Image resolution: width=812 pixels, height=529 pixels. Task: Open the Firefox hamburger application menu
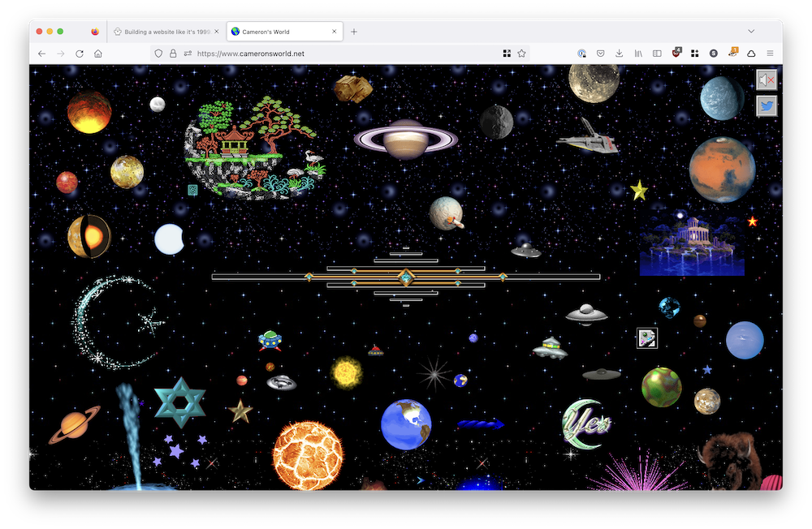(770, 54)
